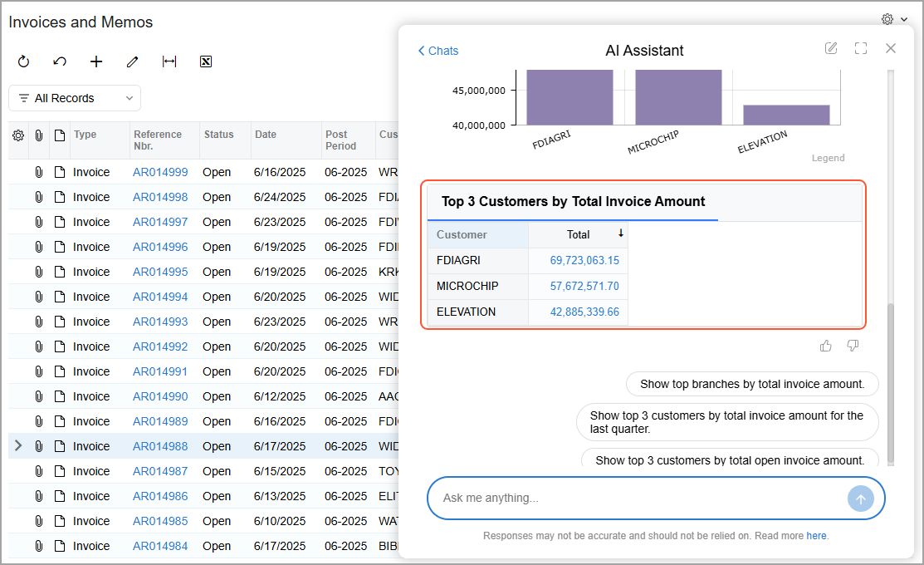This screenshot has height=565, width=924.
Task: Select 'Show top branches by total invoice amount' suggestion
Action: 752,384
